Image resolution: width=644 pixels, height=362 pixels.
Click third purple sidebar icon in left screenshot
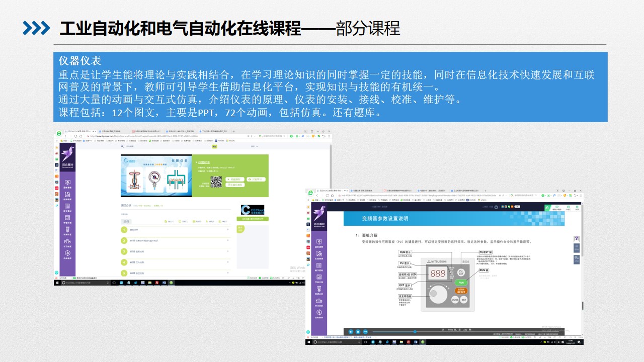point(67,206)
